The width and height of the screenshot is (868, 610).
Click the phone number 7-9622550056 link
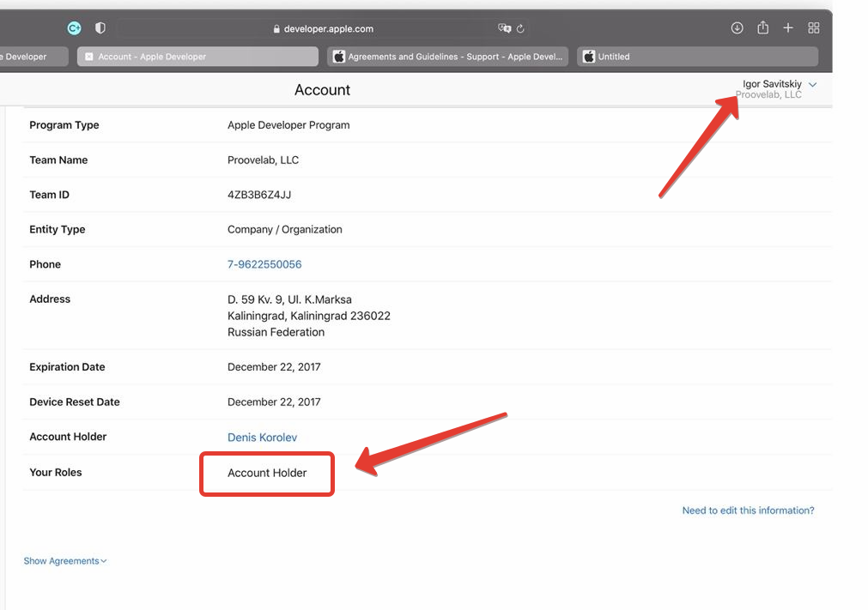click(x=264, y=264)
